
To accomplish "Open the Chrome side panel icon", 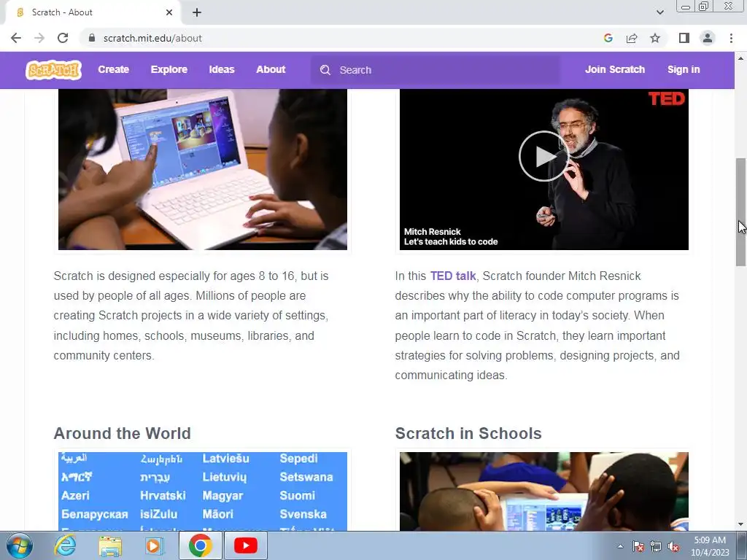I will pyautogui.click(x=684, y=38).
